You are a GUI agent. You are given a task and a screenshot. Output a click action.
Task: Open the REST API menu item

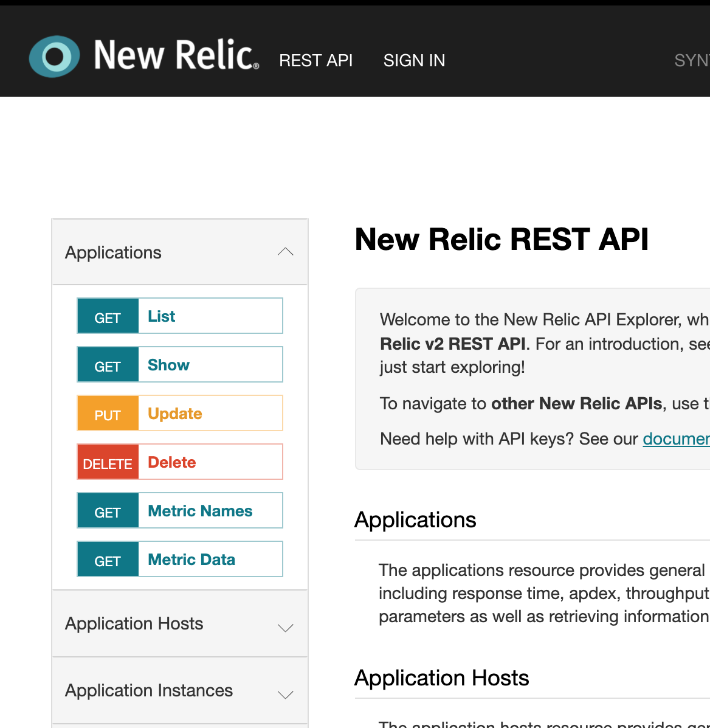point(315,60)
